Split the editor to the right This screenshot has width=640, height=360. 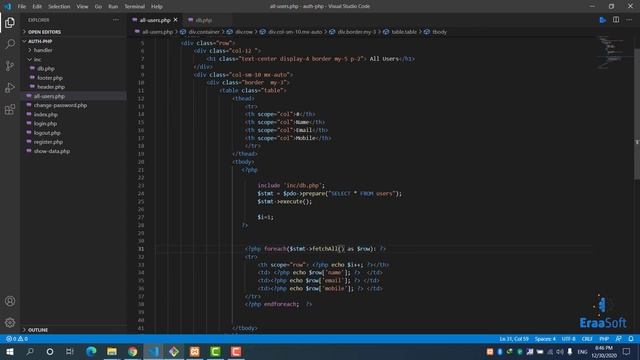(x=616, y=20)
